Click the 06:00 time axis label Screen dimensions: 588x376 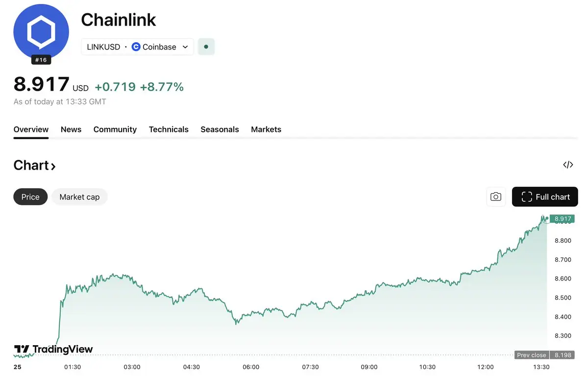coord(251,367)
